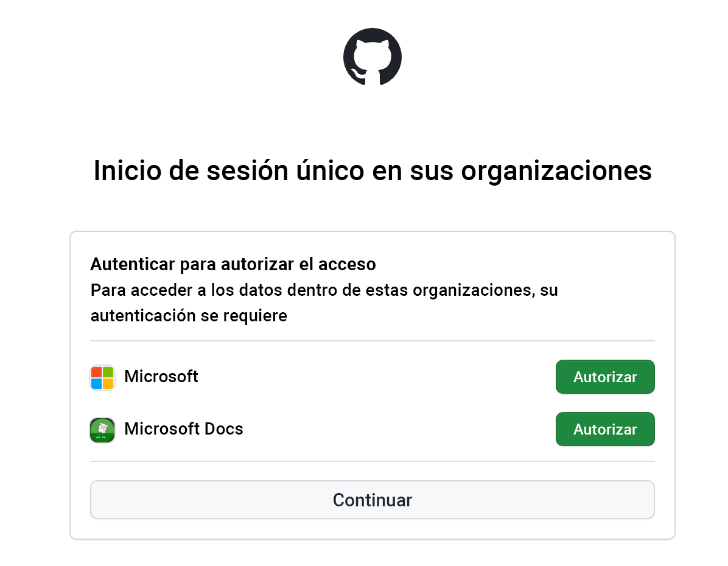Viewport: 728px width, 566px height.
Task: Select the Microsoft Docs organization avatar
Action: pyautogui.click(x=102, y=429)
